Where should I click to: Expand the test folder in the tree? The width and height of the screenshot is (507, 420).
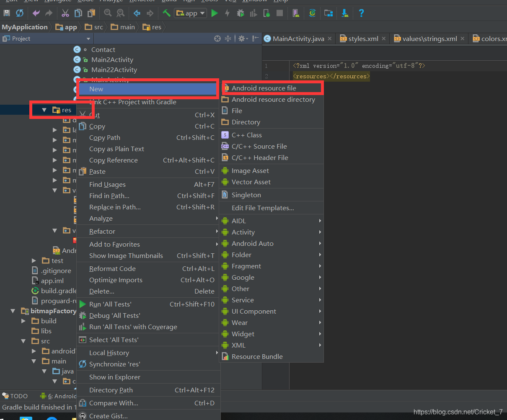pyautogui.click(x=34, y=260)
